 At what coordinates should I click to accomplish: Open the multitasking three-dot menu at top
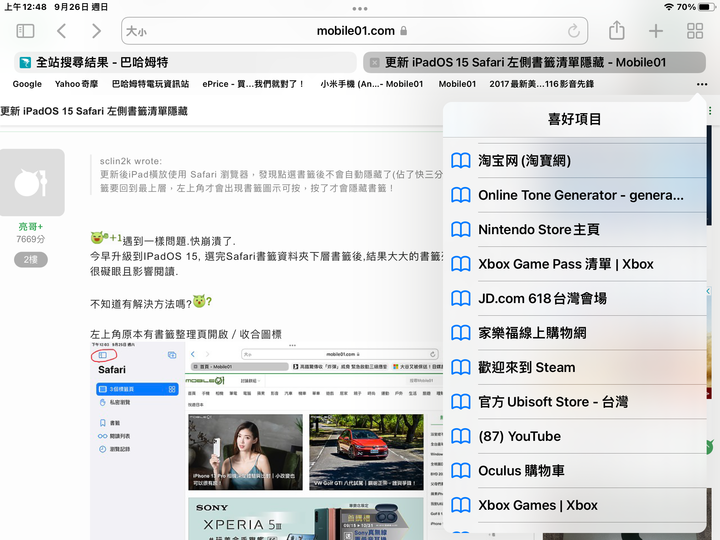pyautogui.click(x=360, y=9)
